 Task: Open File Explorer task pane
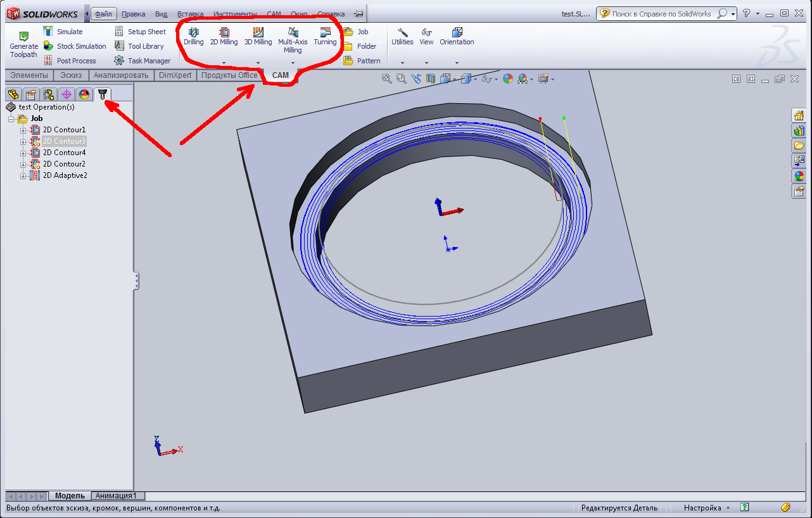(799, 146)
